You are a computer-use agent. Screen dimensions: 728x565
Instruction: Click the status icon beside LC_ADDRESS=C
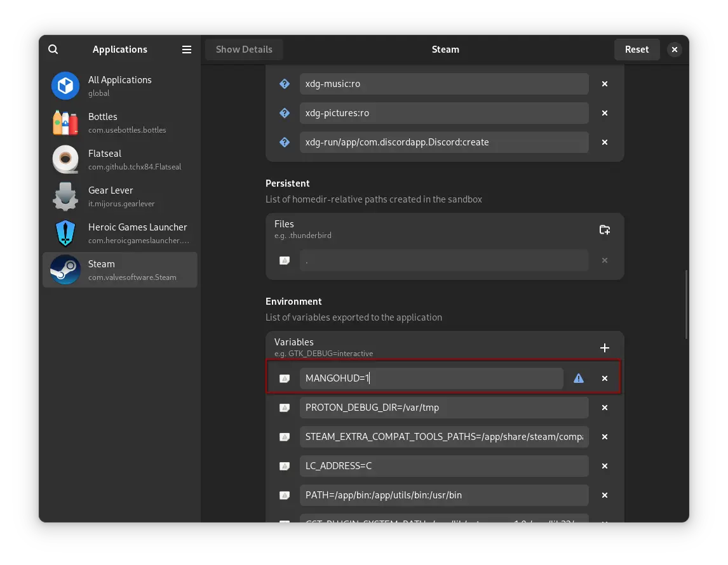(x=285, y=466)
